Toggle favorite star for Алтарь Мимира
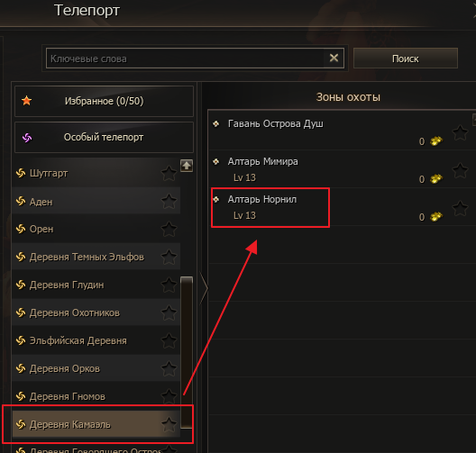476x453 pixels. (x=460, y=171)
